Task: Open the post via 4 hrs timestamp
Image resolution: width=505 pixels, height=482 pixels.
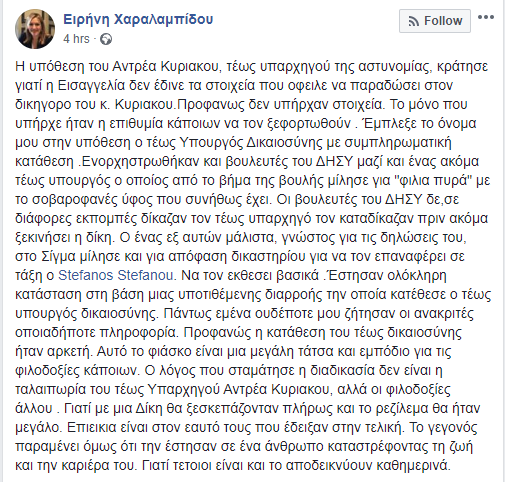Action: [76, 39]
